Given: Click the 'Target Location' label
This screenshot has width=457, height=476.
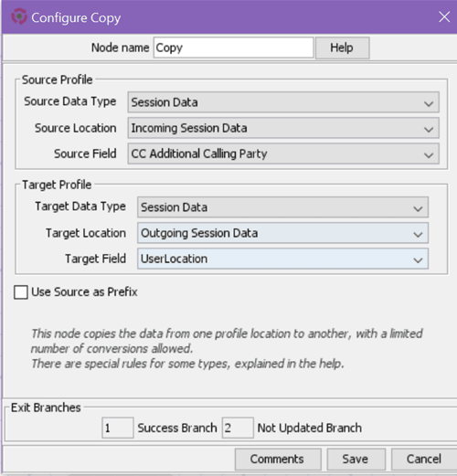Looking at the screenshot, I should (x=86, y=233).
